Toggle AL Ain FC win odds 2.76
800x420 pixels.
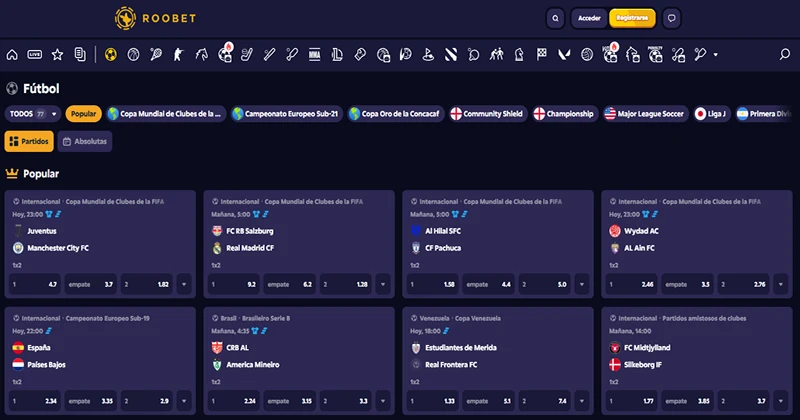(x=744, y=284)
